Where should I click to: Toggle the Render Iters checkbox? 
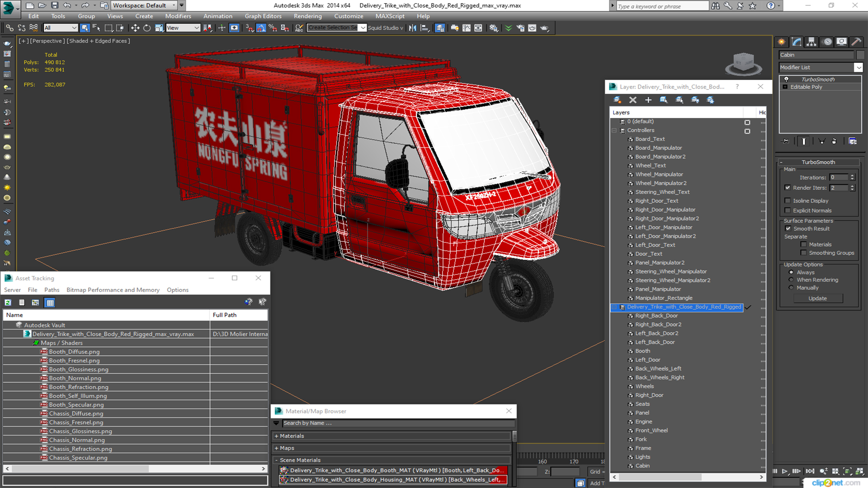pos(788,188)
